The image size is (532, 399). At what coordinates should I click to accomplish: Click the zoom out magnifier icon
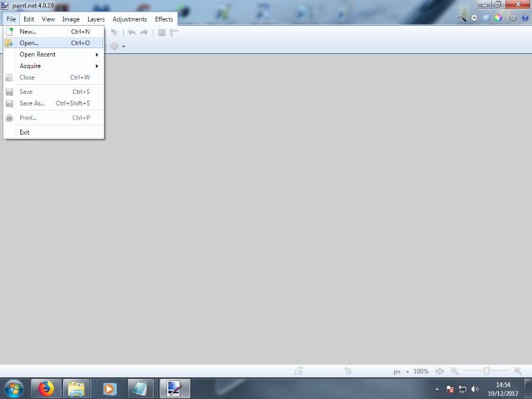[454, 372]
